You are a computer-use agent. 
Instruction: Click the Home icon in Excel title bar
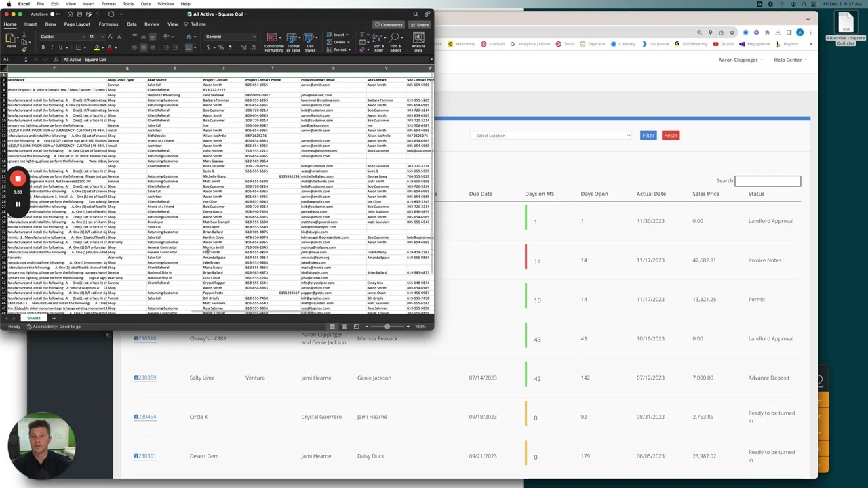click(x=70, y=14)
